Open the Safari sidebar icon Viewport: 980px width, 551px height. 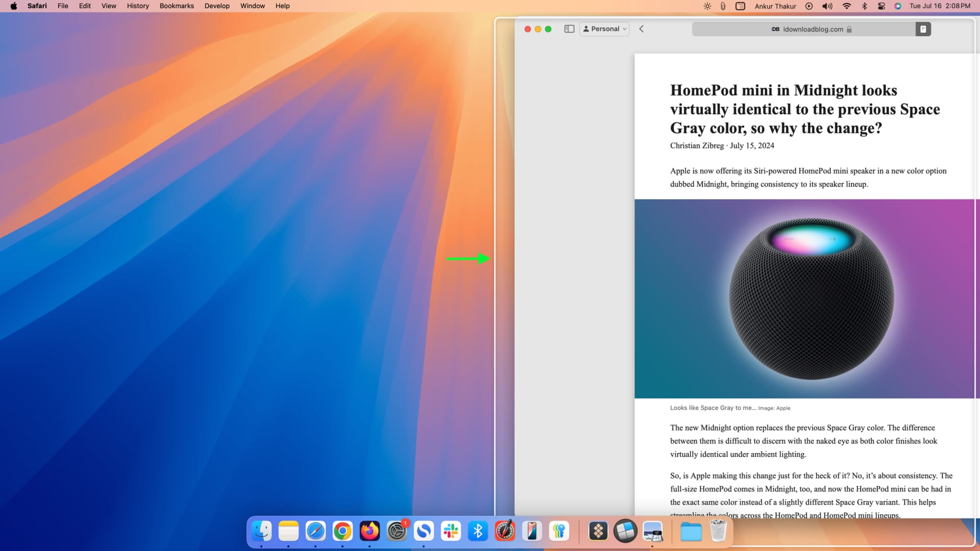coord(569,29)
